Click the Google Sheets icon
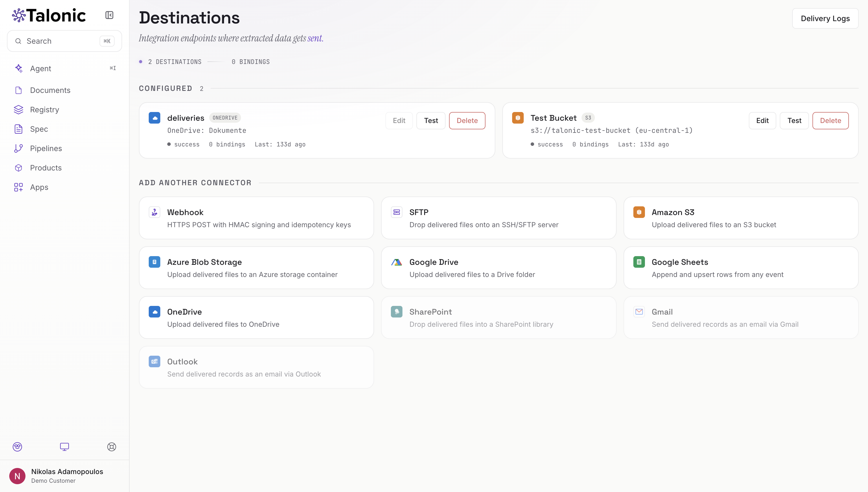This screenshot has height=492, width=868. (x=639, y=262)
